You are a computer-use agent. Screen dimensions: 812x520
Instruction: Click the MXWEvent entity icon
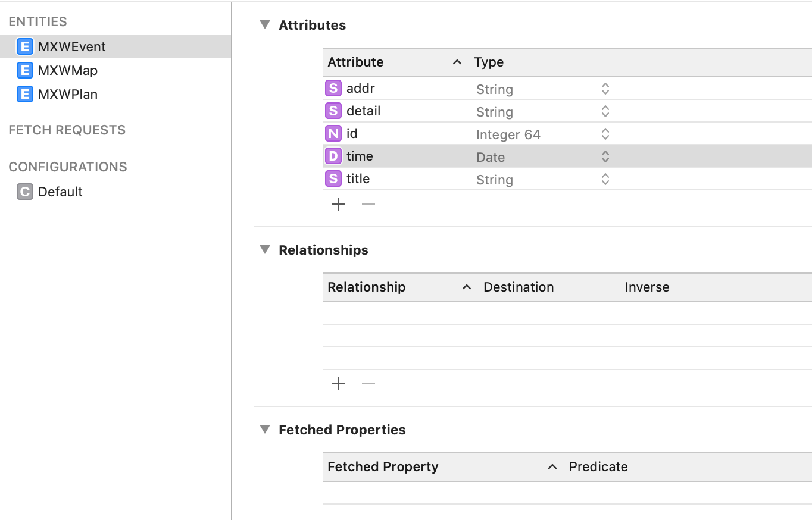click(24, 46)
